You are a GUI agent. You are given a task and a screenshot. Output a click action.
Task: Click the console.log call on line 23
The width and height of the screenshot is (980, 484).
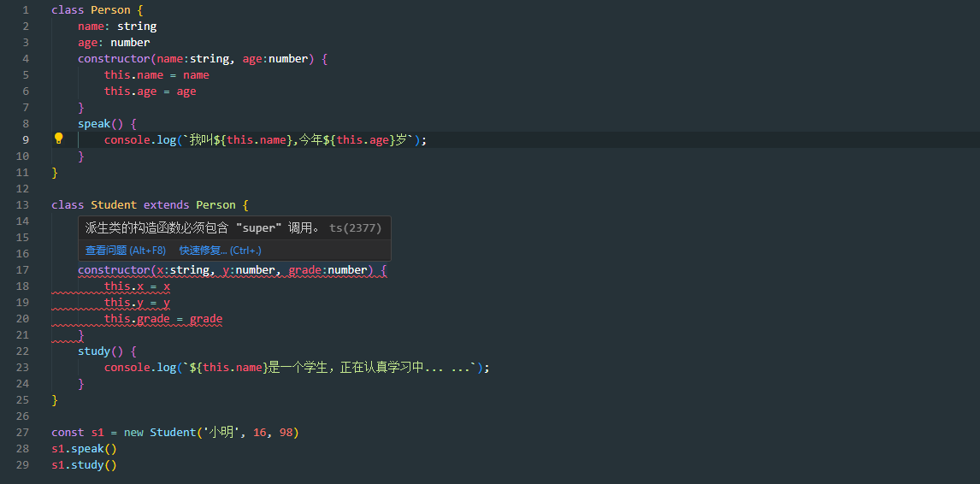pyautogui.click(x=139, y=367)
